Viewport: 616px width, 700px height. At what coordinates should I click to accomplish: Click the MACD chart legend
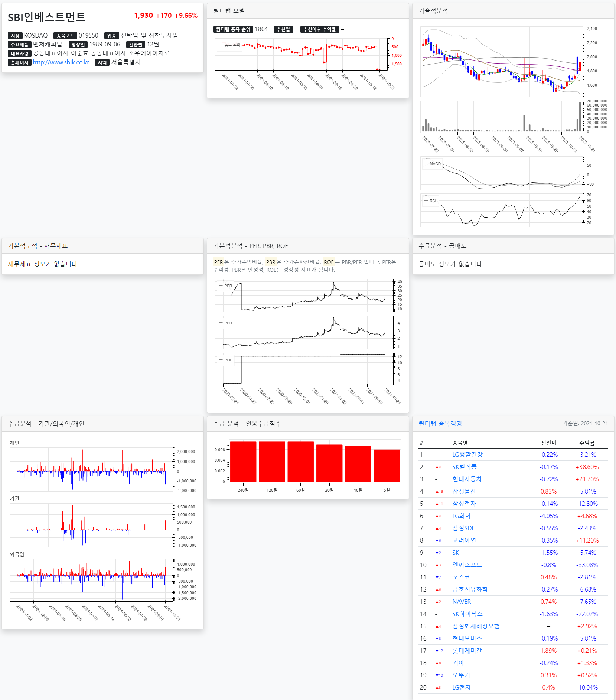(432, 163)
